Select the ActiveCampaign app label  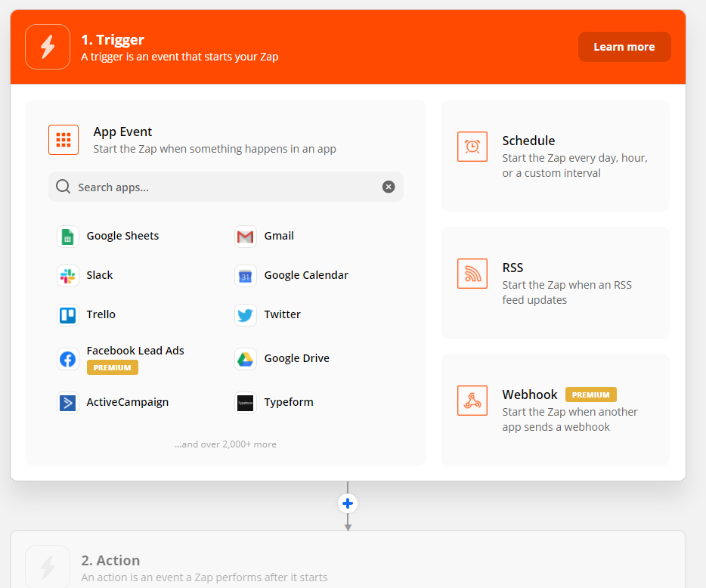[x=128, y=402]
